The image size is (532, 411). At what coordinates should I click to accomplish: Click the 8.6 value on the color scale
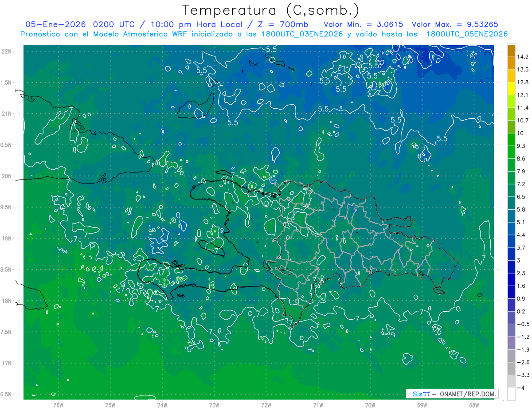click(521, 159)
